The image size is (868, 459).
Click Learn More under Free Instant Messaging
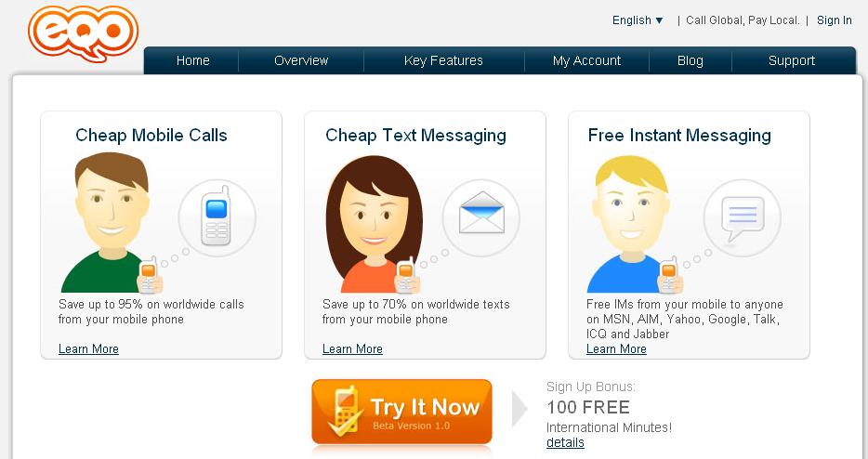(617, 348)
